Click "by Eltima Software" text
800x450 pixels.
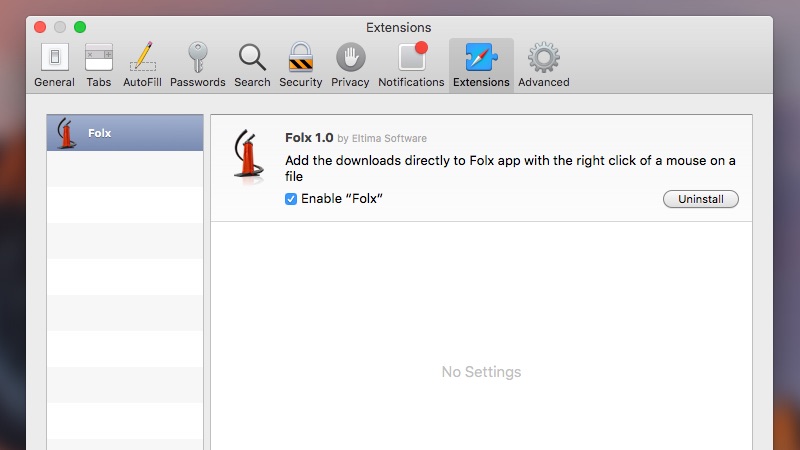coord(382,138)
